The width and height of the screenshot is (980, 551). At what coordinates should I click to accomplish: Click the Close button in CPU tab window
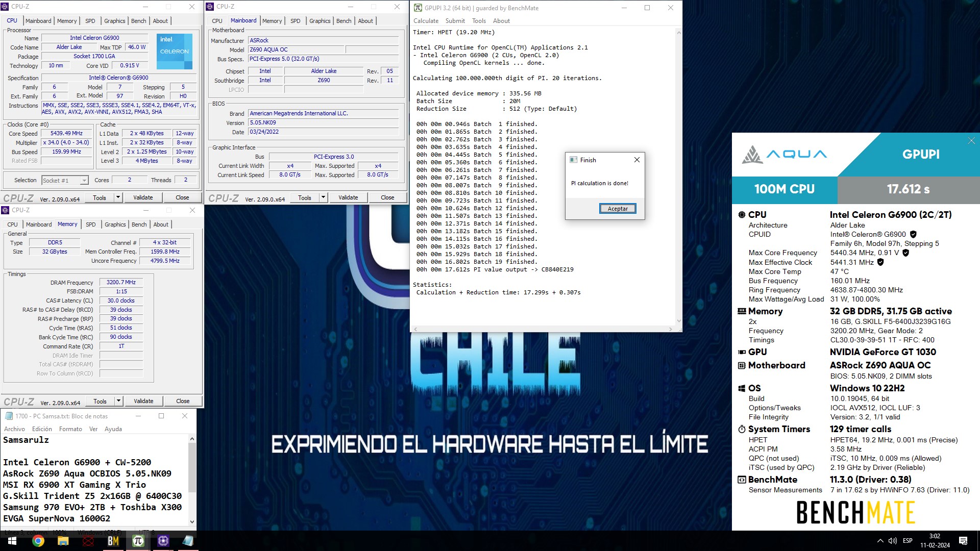(182, 197)
